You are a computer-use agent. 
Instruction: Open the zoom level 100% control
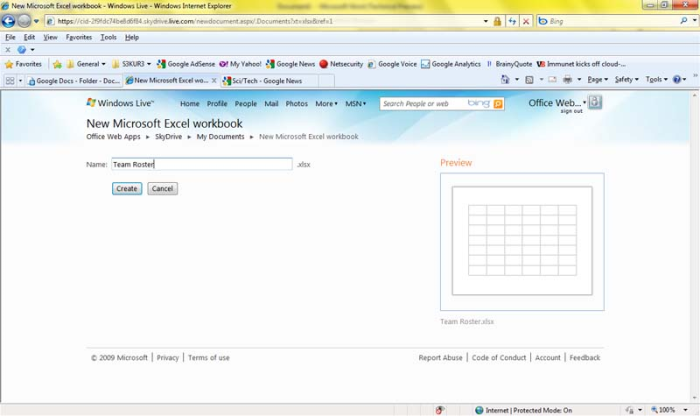tap(668, 410)
